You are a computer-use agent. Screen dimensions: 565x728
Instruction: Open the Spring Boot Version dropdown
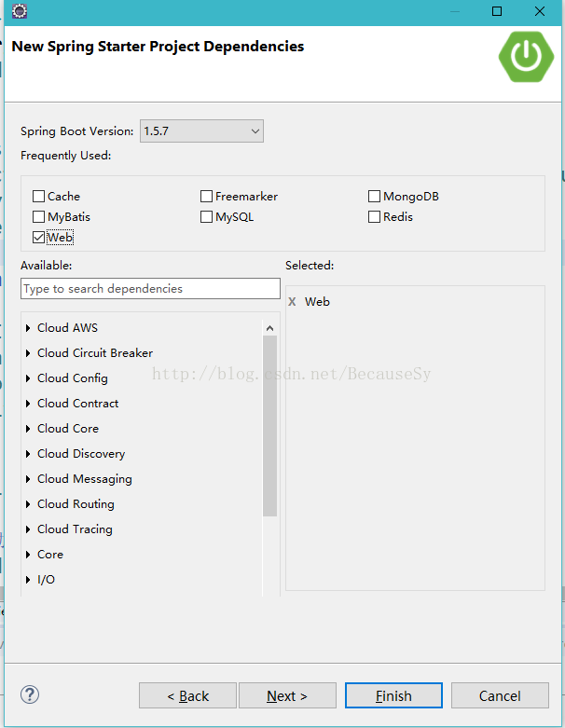[x=201, y=130]
